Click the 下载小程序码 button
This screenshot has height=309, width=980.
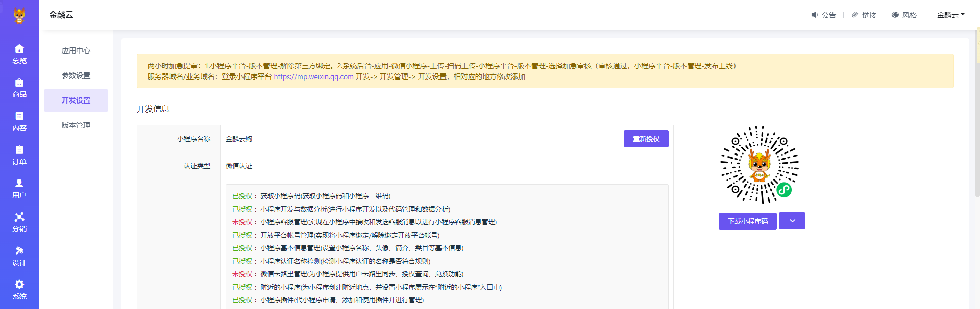click(x=748, y=221)
